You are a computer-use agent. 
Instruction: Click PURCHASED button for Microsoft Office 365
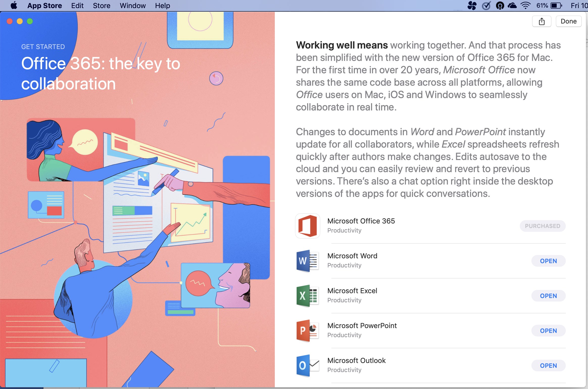point(543,226)
